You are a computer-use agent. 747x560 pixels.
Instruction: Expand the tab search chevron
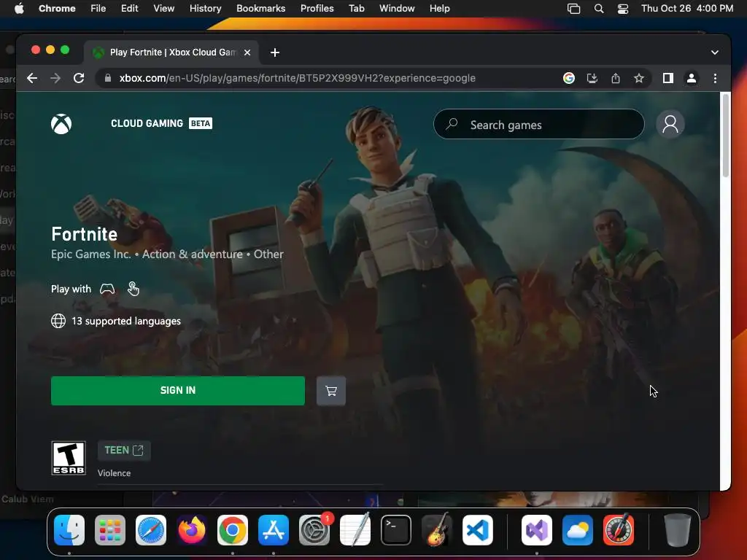[x=715, y=52]
